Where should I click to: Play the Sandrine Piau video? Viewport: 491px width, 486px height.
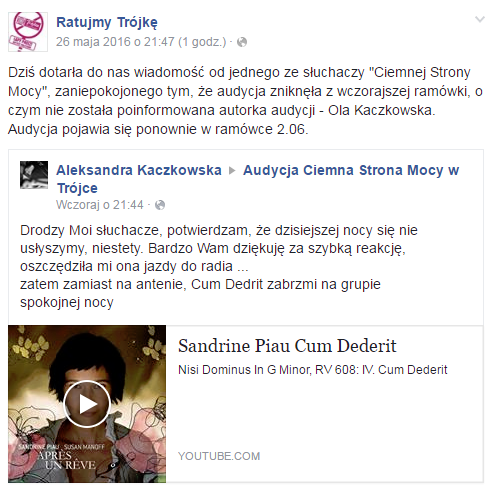tap(87, 404)
